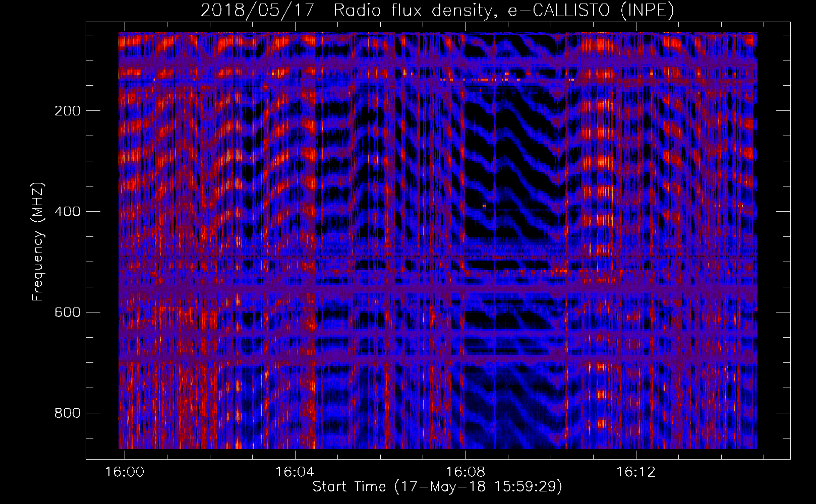
Task: Click the plot title mentioning e-CALLISTO (INPE)
Action: click(437, 10)
